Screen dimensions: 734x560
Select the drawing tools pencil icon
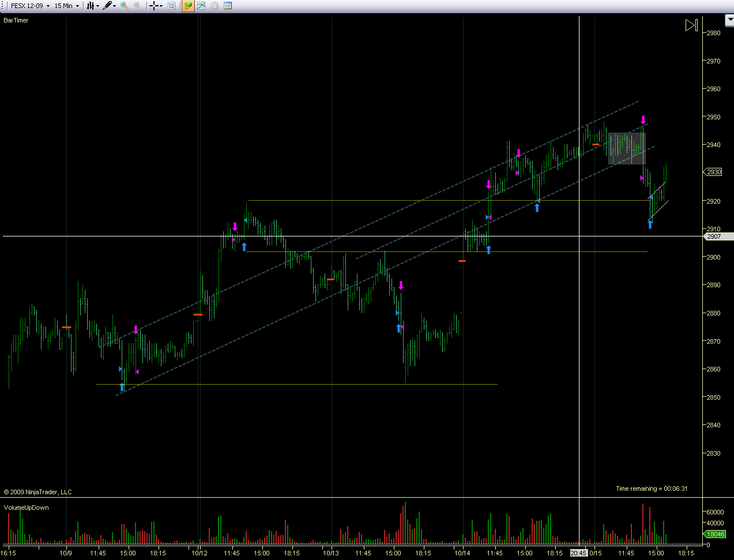107,6
